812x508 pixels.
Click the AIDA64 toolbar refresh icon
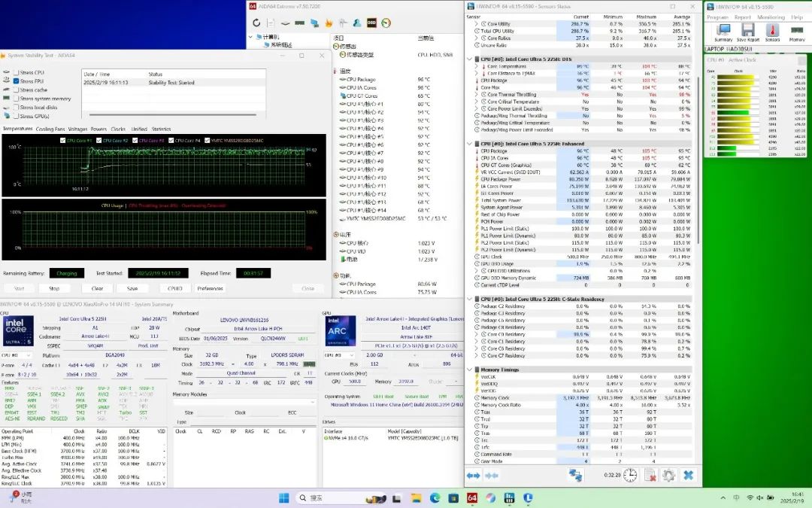click(x=256, y=23)
